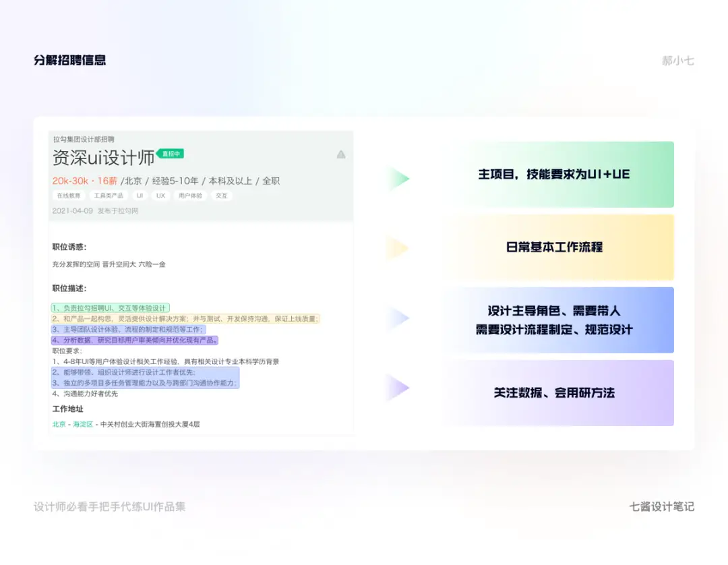Click the 资深ui设计师 job title
Image resolution: width=728 pixels, height=565 pixels.
pyautogui.click(x=103, y=158)
